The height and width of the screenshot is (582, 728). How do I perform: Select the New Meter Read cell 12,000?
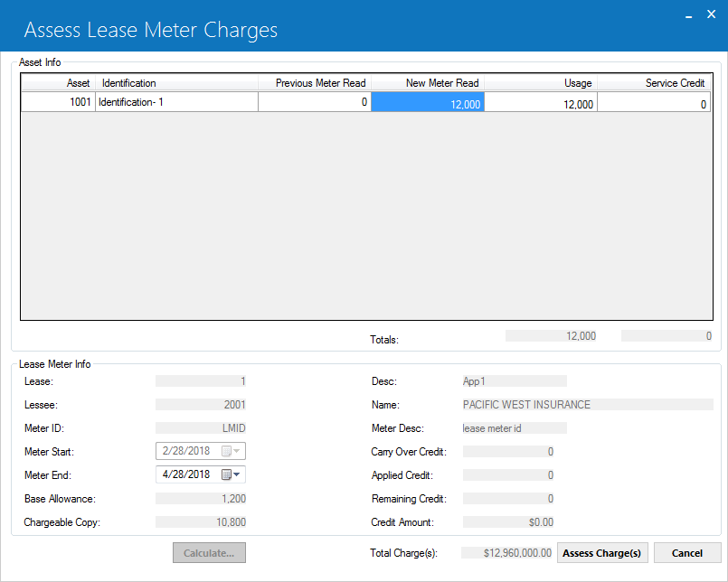(428, 102)
